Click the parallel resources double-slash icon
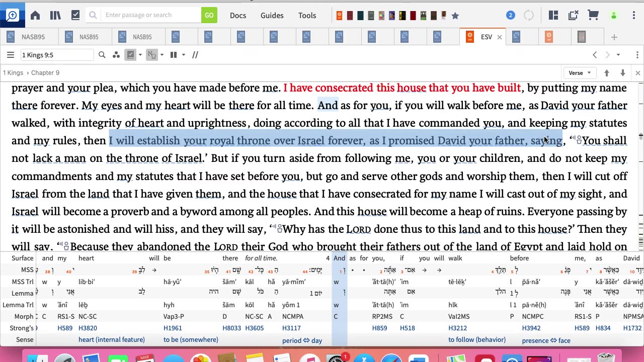This screenshot has width=644, height=362. (x=195, y=55)
